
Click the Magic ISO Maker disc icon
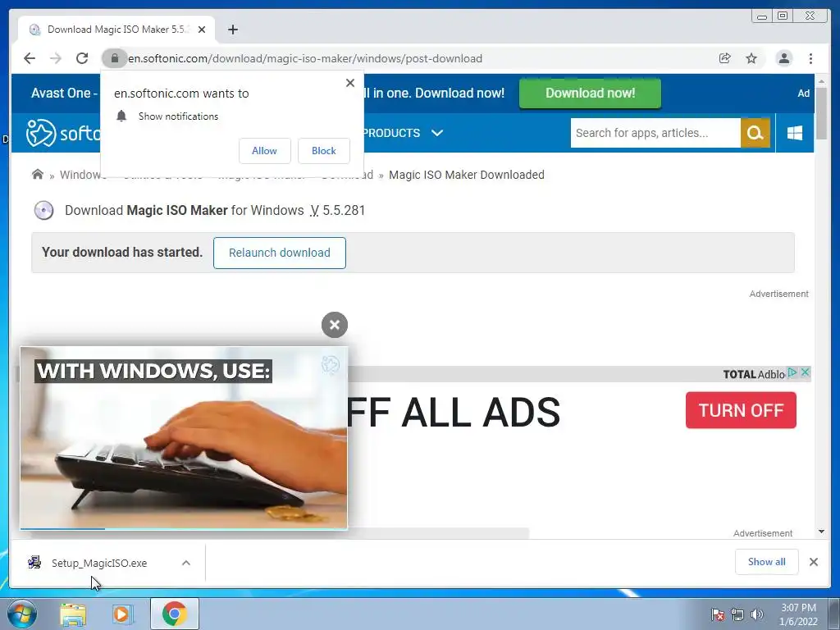(x=44, y=211)
